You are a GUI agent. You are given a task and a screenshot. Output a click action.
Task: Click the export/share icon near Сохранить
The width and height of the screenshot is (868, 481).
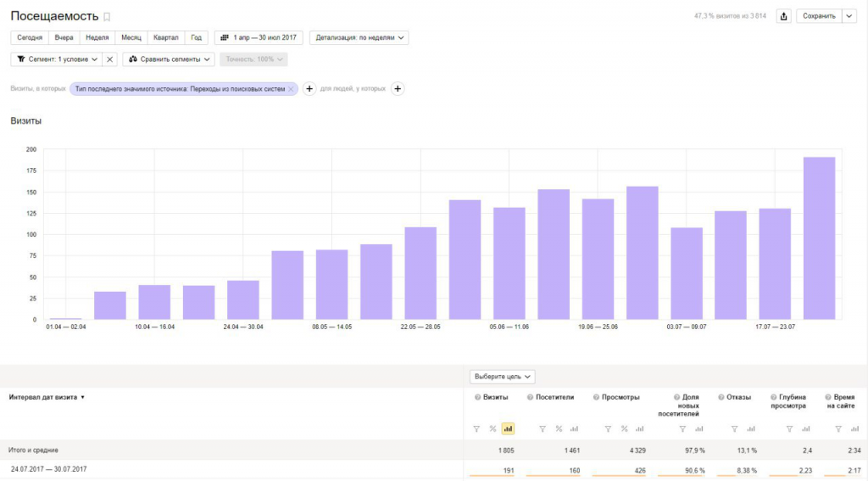coord(783,16)
